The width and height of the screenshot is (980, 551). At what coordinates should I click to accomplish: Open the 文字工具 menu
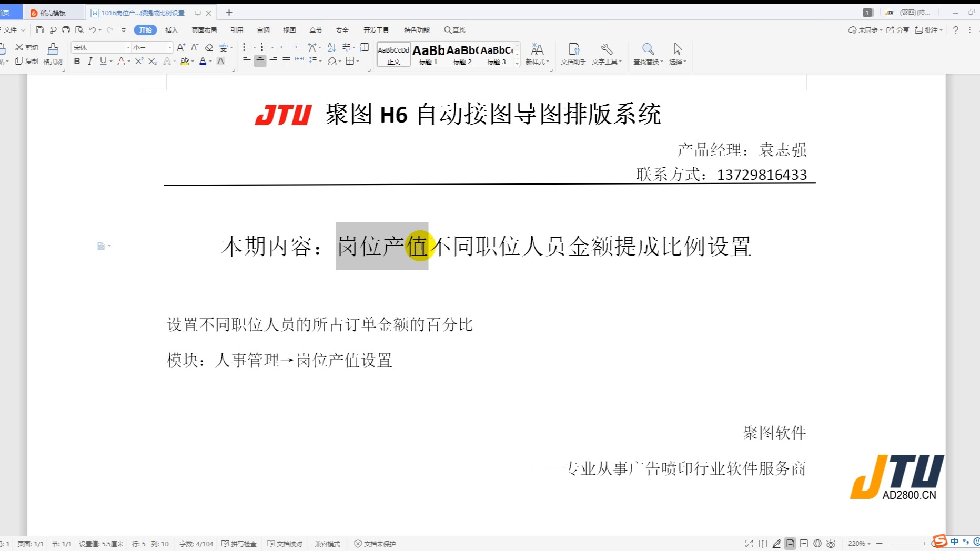(607, 54)
